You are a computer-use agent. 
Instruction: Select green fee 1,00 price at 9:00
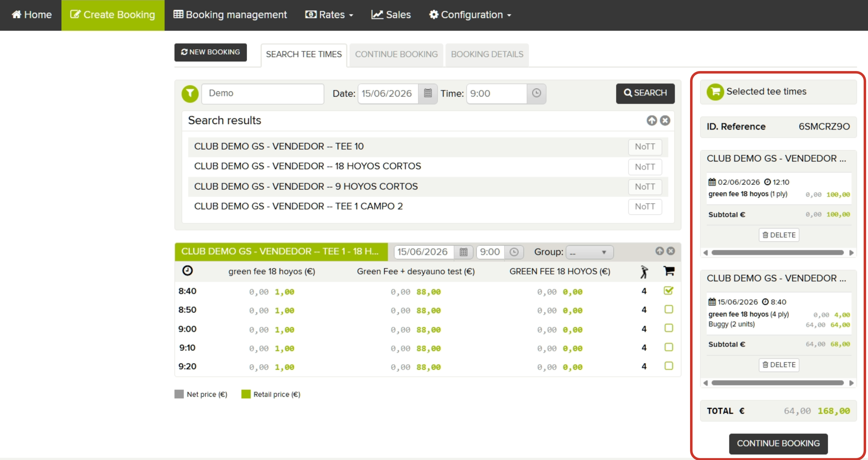point(284,330)
